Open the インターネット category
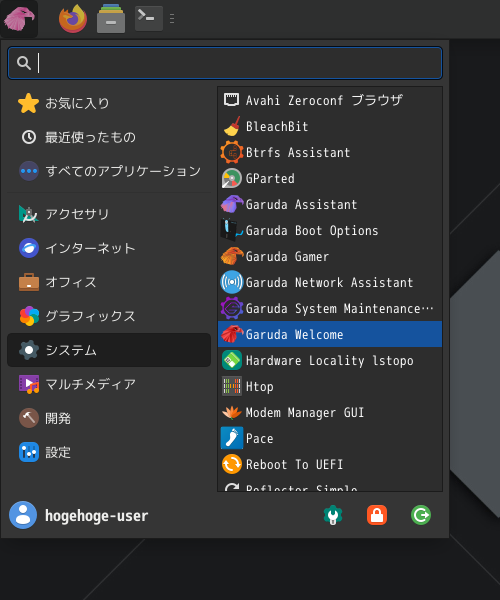 tap(109, 248)
